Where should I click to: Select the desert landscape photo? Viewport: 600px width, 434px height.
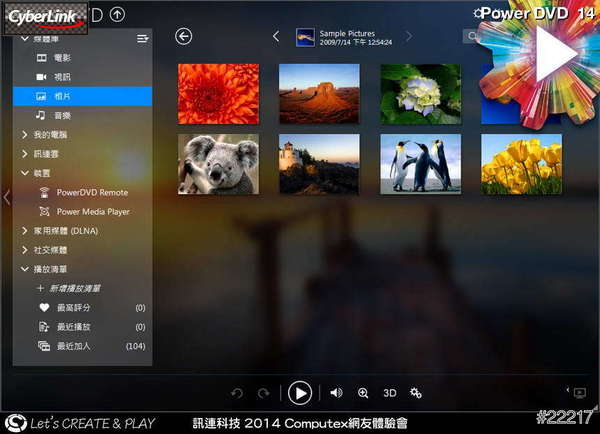[x=319, y=94]
